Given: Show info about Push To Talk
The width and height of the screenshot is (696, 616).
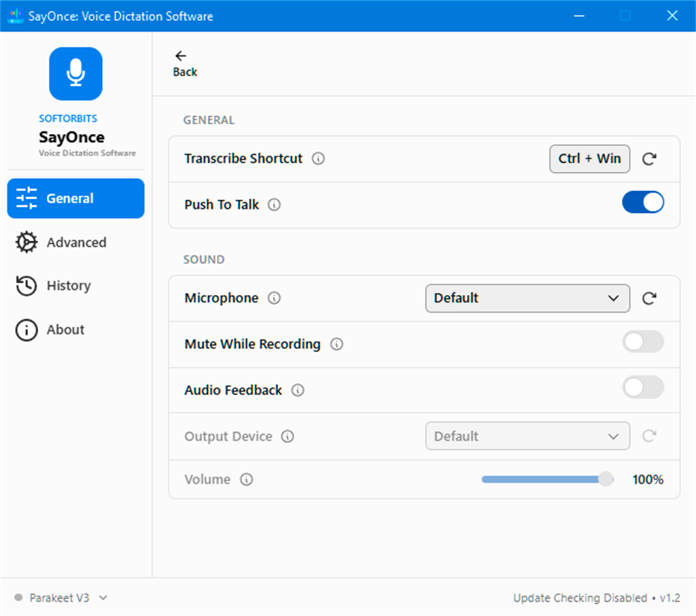Looking at the screenshot, I should point(275,205).
